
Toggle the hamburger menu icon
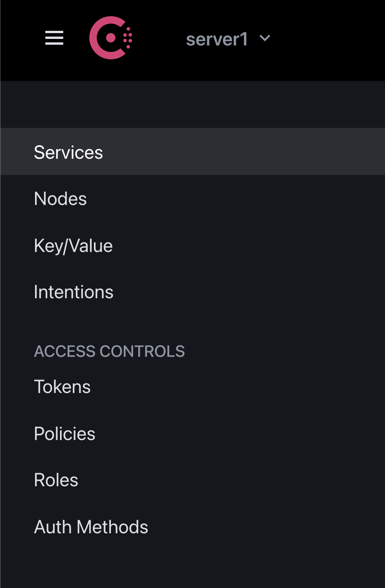[x=54, y=38]
